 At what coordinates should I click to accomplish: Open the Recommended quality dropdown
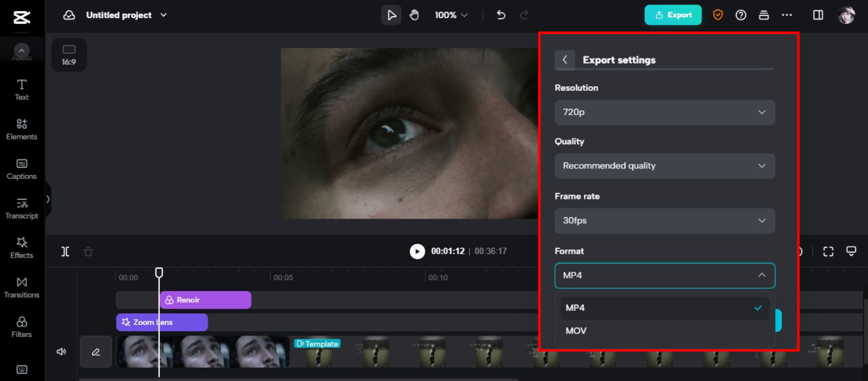click(665, 166)
